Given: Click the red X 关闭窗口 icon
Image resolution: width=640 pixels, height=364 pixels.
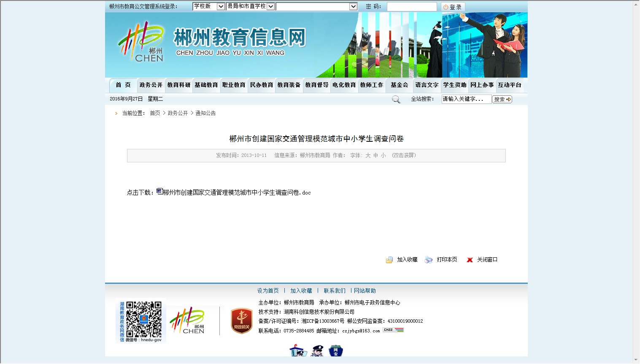Looking at the screenshot, I should pos(470,260).
